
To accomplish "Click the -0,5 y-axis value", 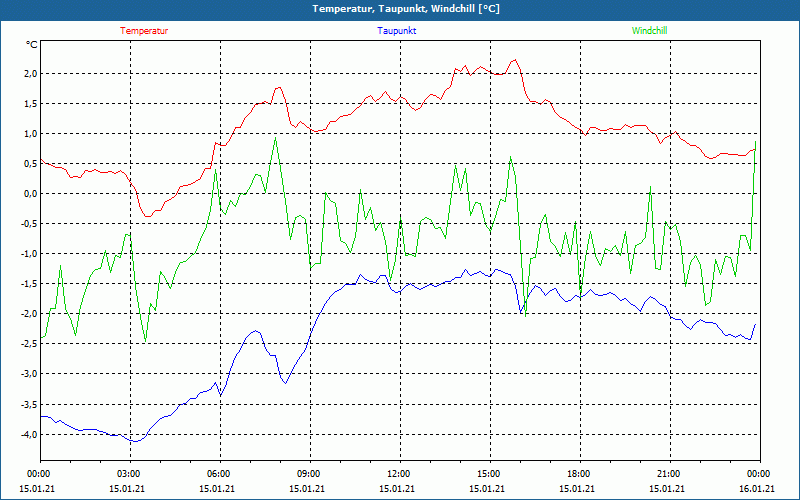I will pyautogui.click(x=29, y=224).
